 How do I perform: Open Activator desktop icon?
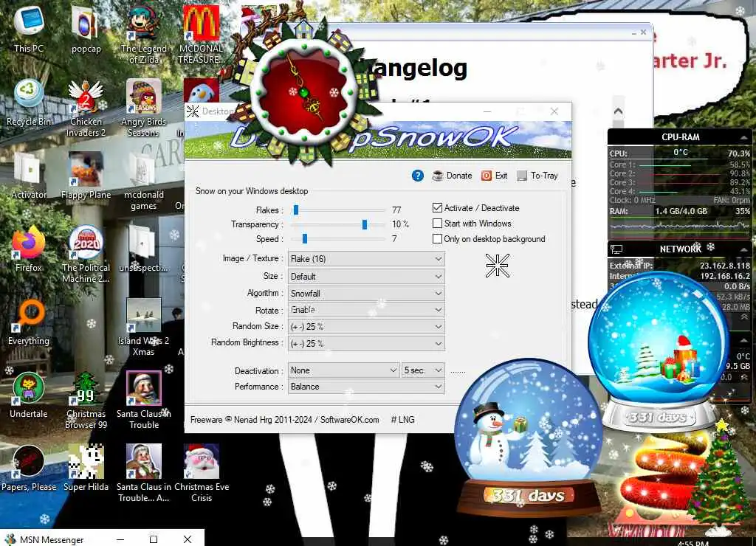pyautogui.click(x=29, y=176)
